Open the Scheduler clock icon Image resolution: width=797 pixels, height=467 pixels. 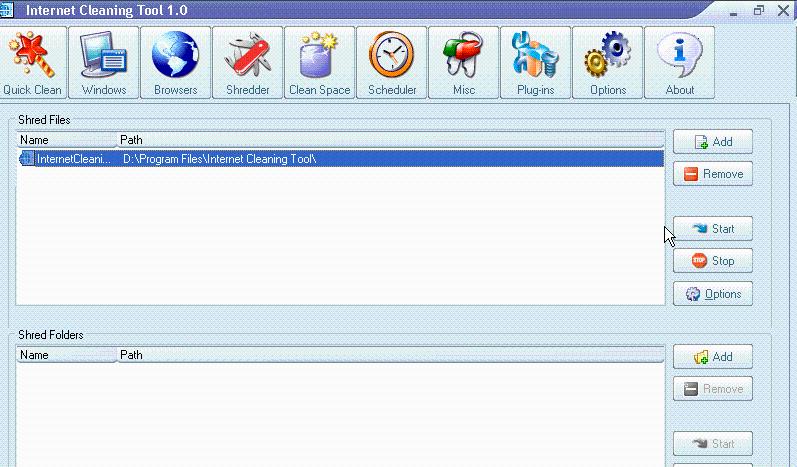[x=392, y=54]
